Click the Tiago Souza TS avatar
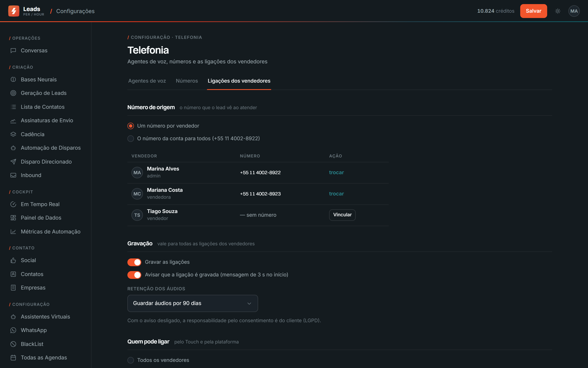The image size is (588, 368). [137, 215]
